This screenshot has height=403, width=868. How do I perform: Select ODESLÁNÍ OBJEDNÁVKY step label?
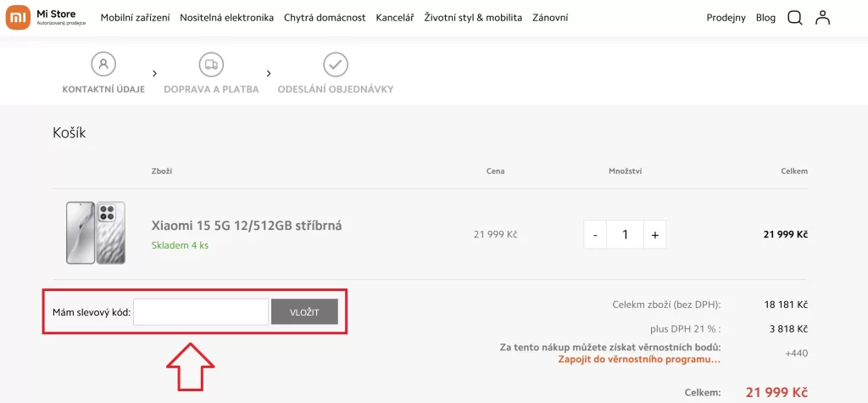point(336,89)
